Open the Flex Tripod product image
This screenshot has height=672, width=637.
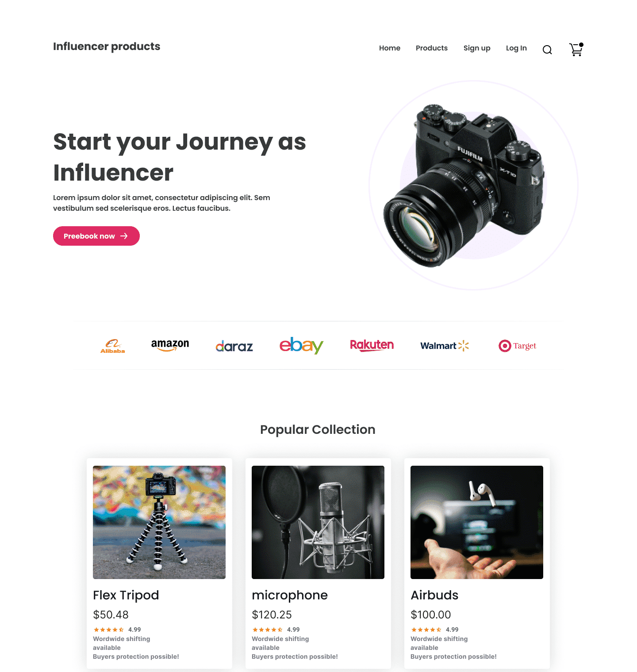[x=159, y=522]
